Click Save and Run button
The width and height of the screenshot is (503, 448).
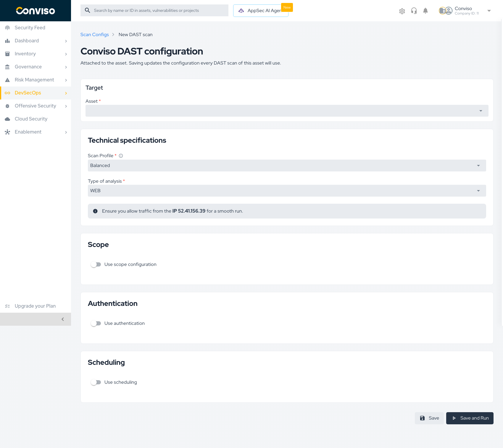click(470, 418)
